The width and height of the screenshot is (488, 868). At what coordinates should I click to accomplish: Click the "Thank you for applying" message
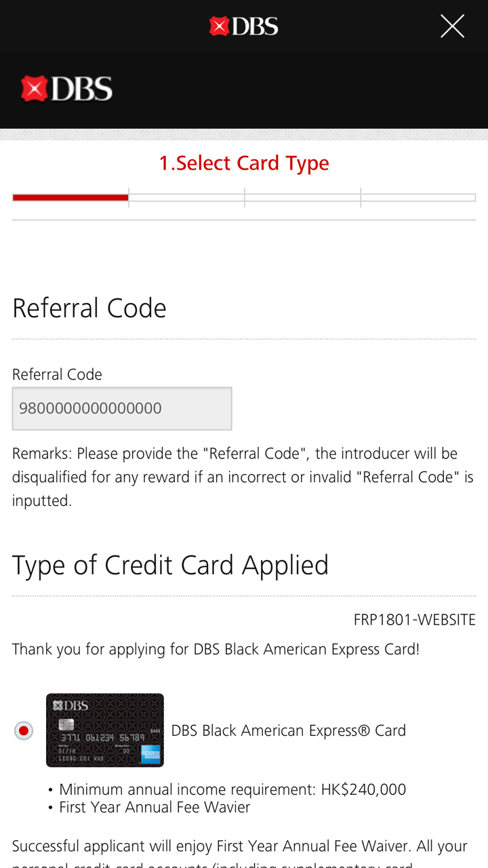click(x=216, y=649)
